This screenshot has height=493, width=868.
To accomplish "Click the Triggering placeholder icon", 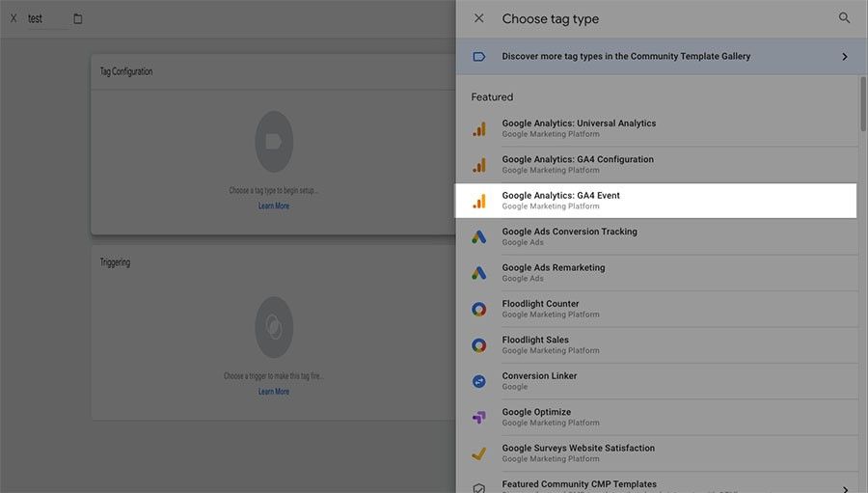I will [x=274, y=327].
